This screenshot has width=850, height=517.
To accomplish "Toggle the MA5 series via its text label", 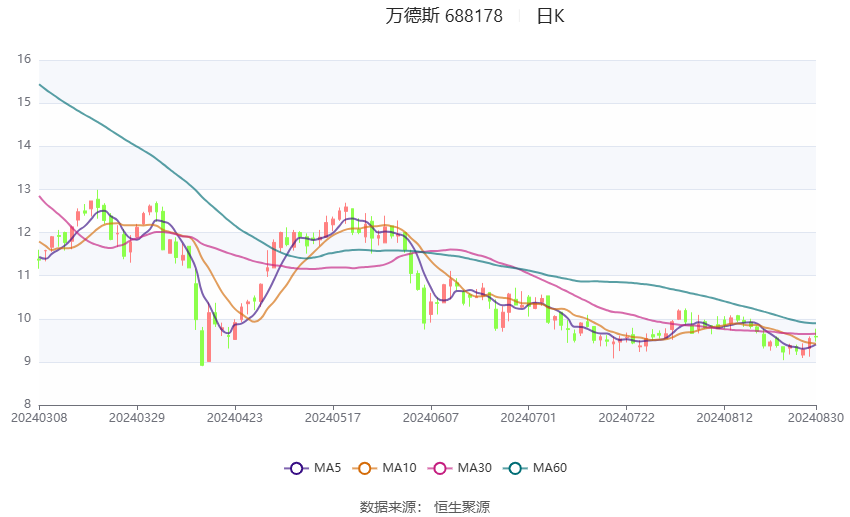I will 328,468.
